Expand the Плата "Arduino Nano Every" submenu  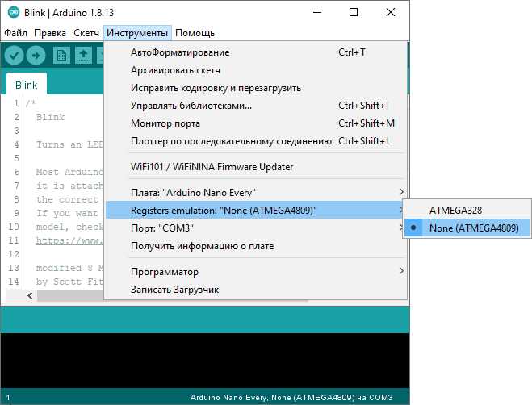click(x=255, y=193)
